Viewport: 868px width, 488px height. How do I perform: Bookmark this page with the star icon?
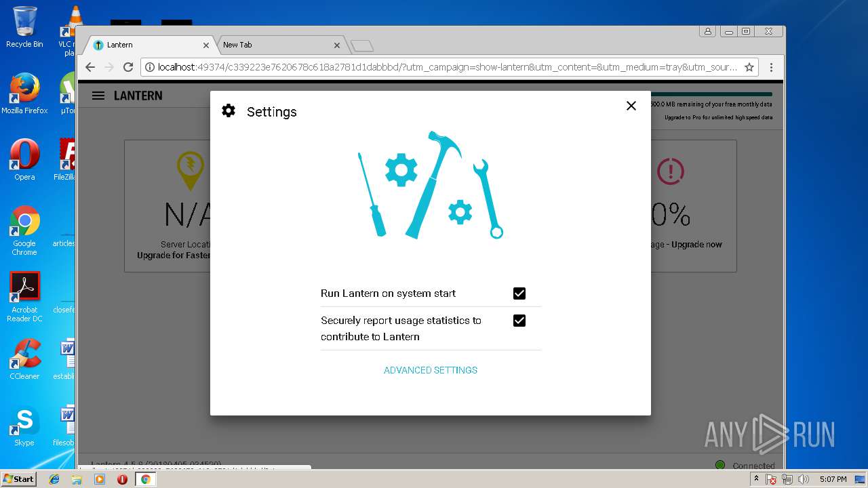[x=749, y=67]
